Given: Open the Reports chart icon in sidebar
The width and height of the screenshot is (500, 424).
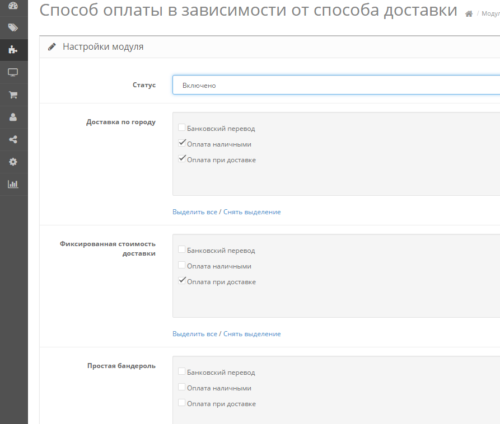Looking at the screenshot, I should tap(13, 184).
